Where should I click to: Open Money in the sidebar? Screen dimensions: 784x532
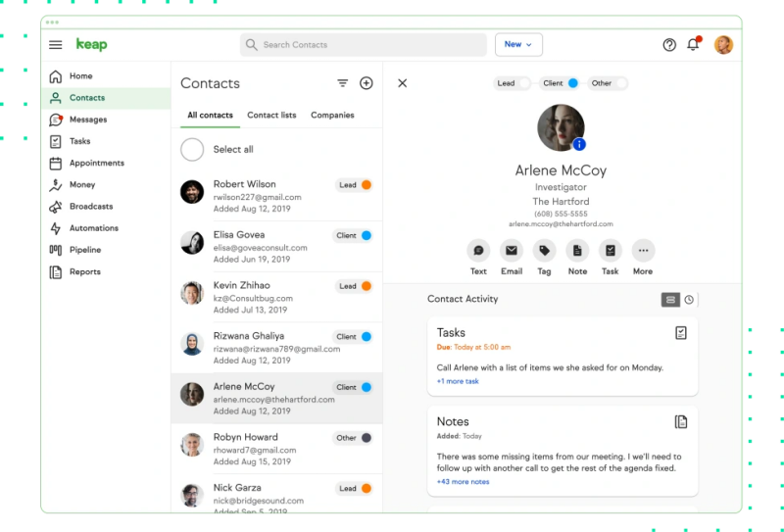tap(106, 184)
